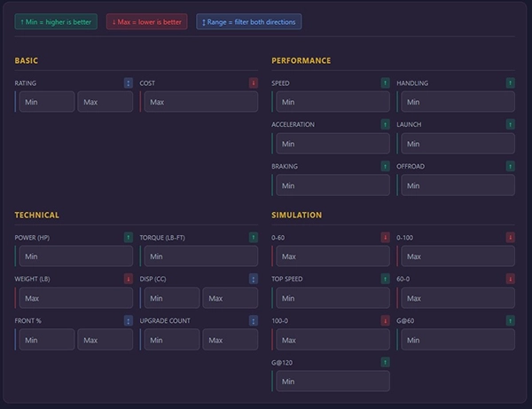The height and width of the screenshot is (409, 532).
Task: Focus the Front % Max input field
Action: 106,340
